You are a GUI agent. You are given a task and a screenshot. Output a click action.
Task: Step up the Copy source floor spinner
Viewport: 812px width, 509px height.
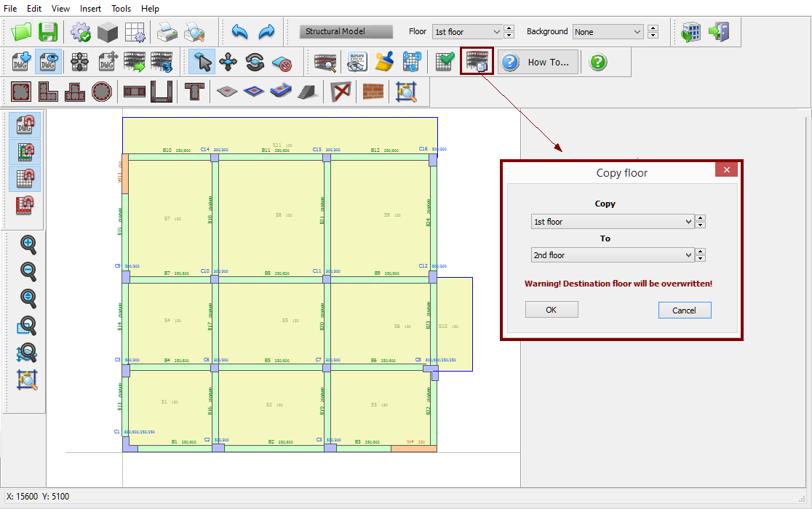(x=700, y=217)
